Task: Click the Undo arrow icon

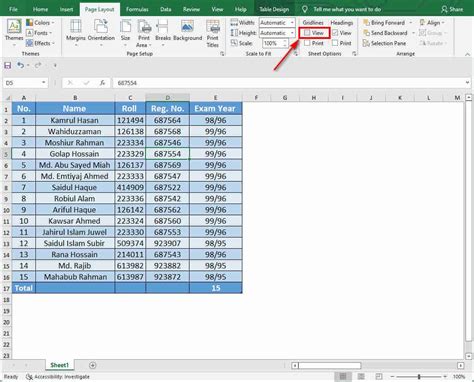Action: [20, 65]
